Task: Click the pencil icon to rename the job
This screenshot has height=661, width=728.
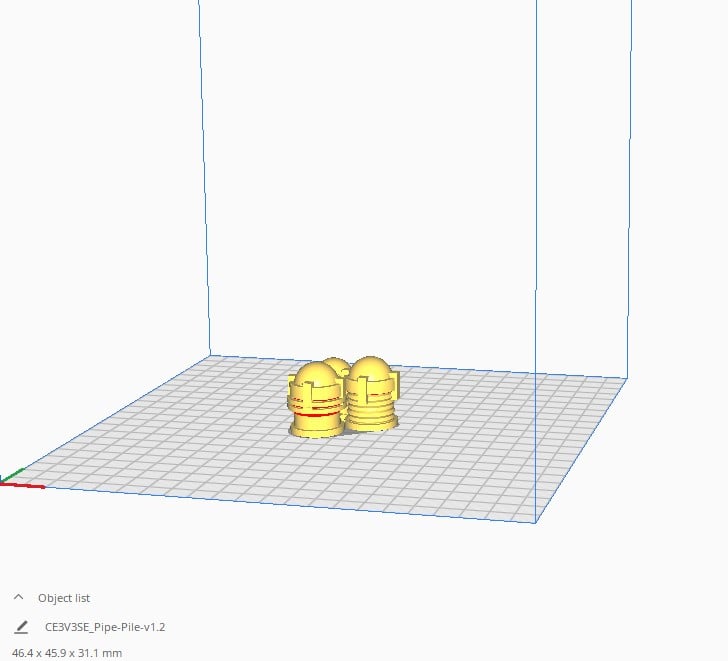Action: pos(21,627)
